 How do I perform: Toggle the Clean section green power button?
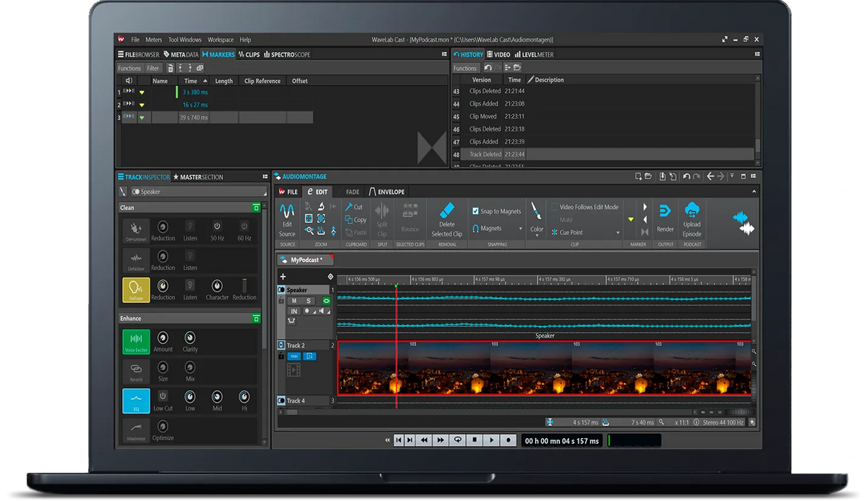pyautogui.click(x=256, y=207)
